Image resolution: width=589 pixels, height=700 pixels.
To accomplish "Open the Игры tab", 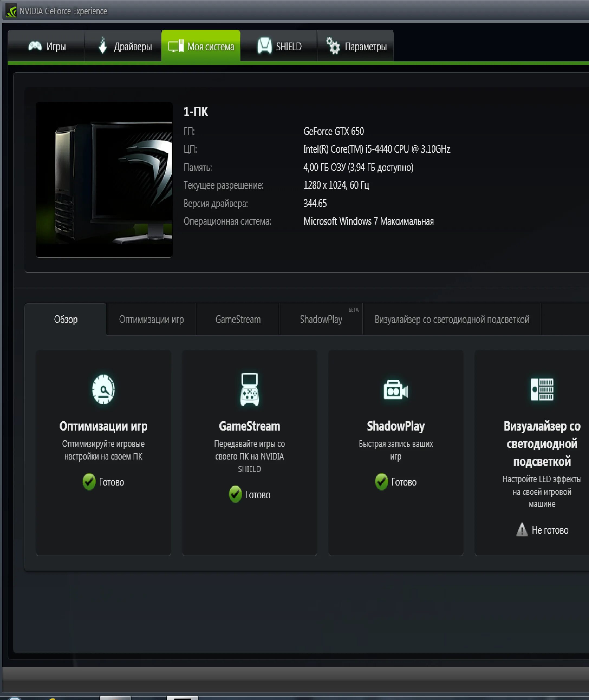I will [x=46, y=46].
